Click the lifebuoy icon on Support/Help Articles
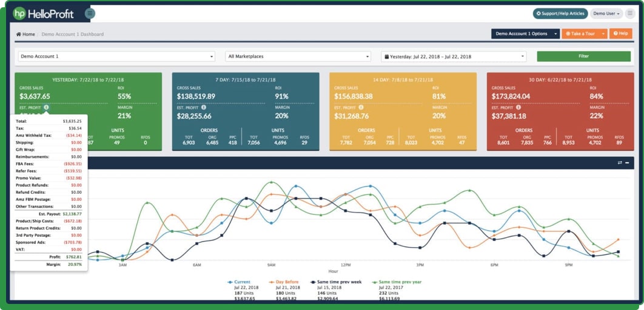The width and height of the screenshot is (644, 310). (539, 13)
